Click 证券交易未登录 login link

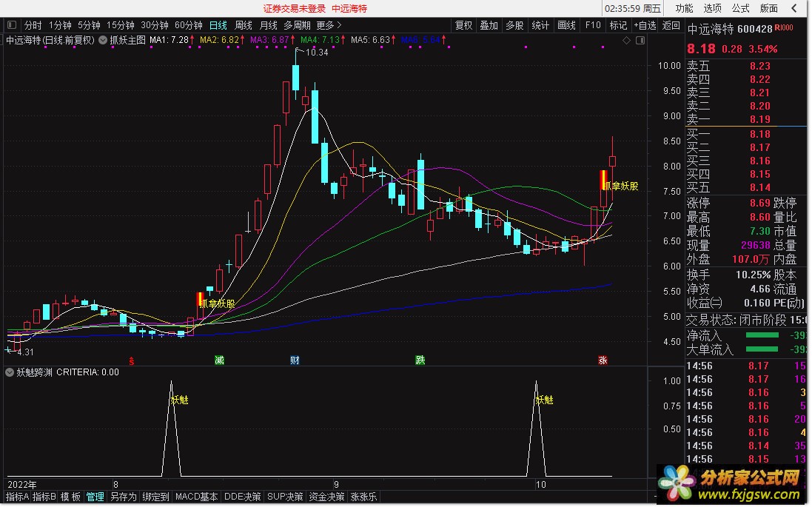[294, 8]
